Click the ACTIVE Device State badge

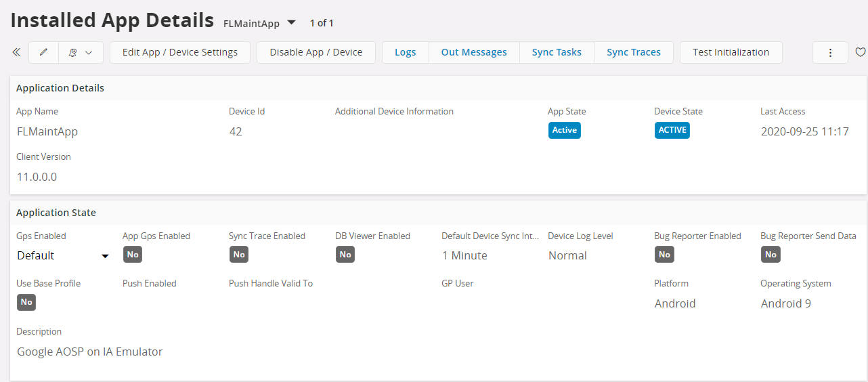pos(672,130)
